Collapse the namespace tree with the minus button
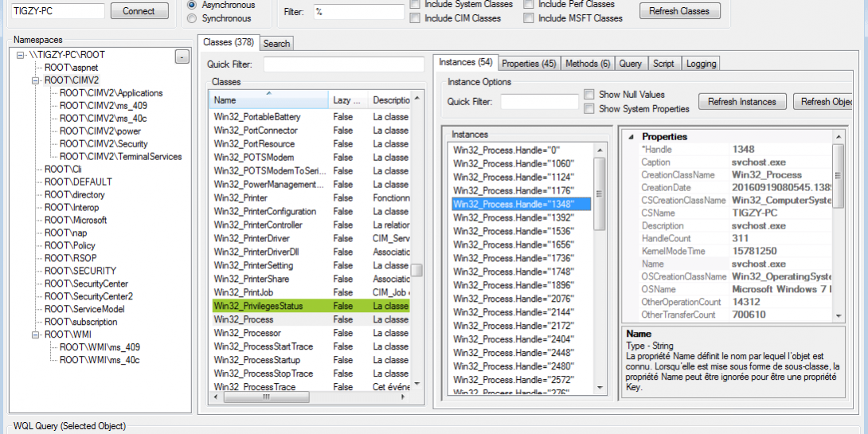 (182, 57)
